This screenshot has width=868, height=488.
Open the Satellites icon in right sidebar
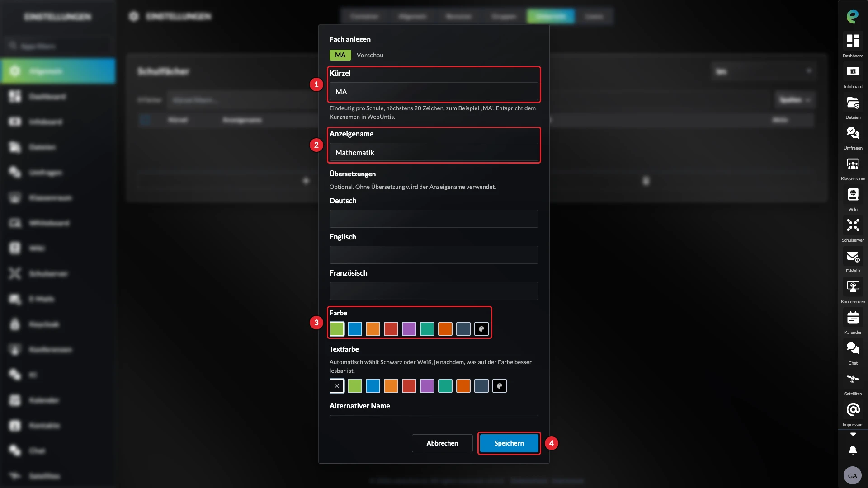click(x=853, y=379)
